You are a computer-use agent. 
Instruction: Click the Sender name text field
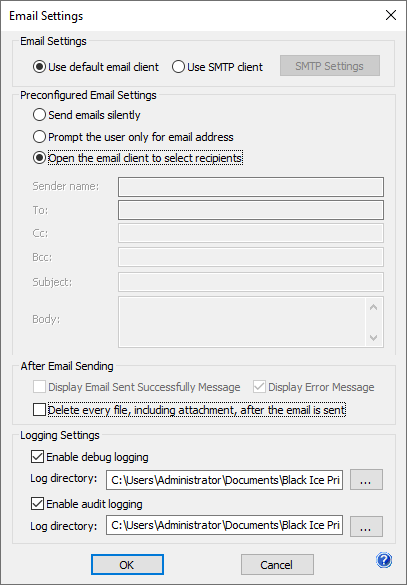pos(251,187)
